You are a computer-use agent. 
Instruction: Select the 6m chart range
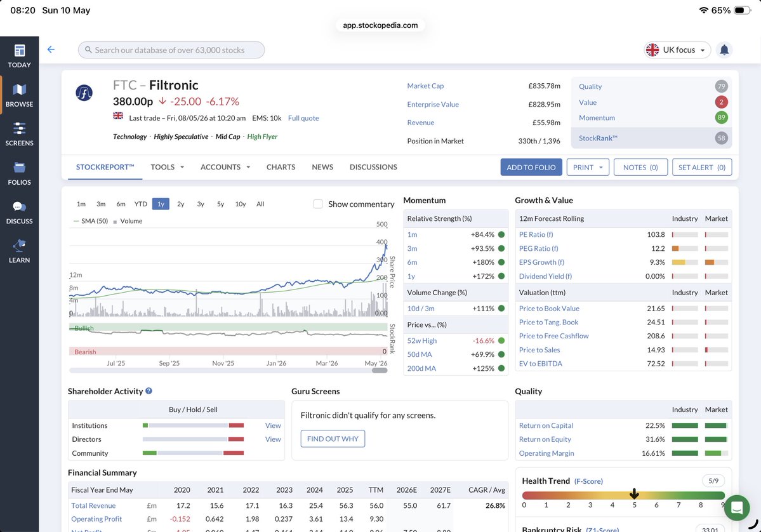(x=121, y=204)
